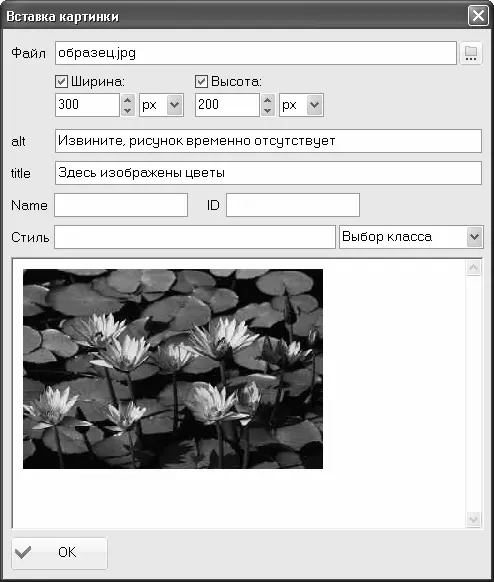The width and height of the screenshot is (494, 582).
Task: Increase height with the up spinner arrow
Action: click(268, 100)
